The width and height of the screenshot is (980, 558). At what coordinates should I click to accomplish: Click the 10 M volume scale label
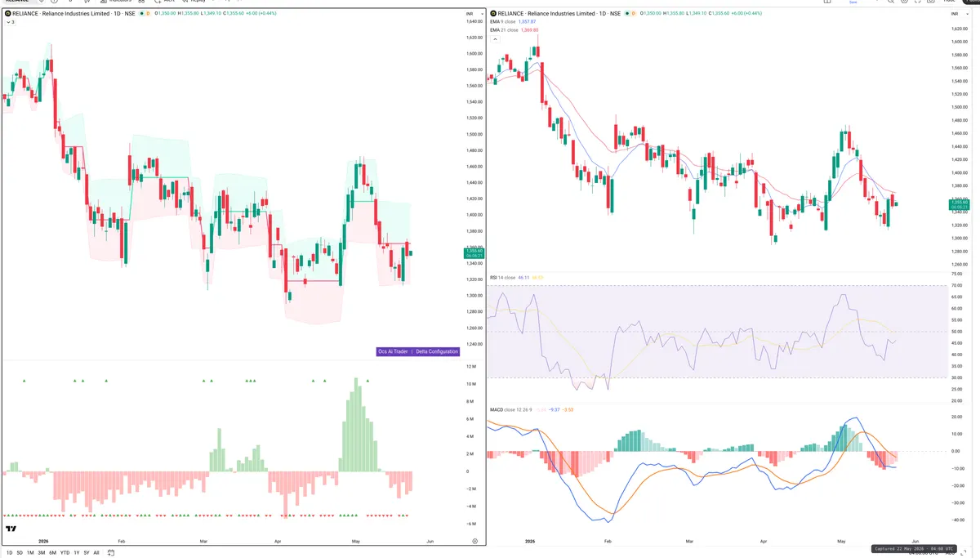point(471,384)
